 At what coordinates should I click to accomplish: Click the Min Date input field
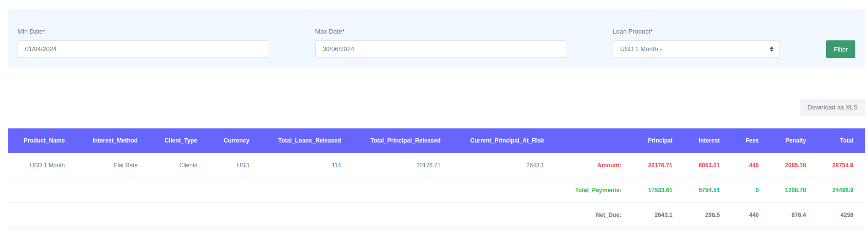click(x=143, y=49)
